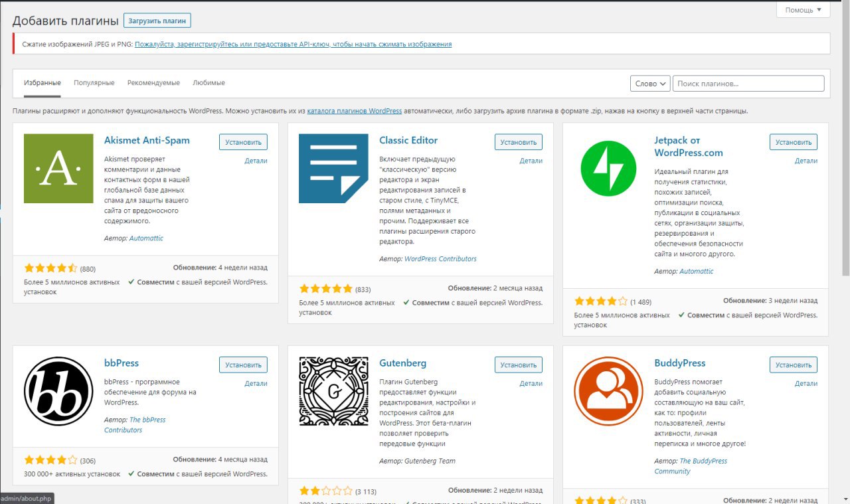The height and width of the screenshot is (504, 850).
Task: Open Детали for Classic Editor
Action: click(x=531, y=161)
